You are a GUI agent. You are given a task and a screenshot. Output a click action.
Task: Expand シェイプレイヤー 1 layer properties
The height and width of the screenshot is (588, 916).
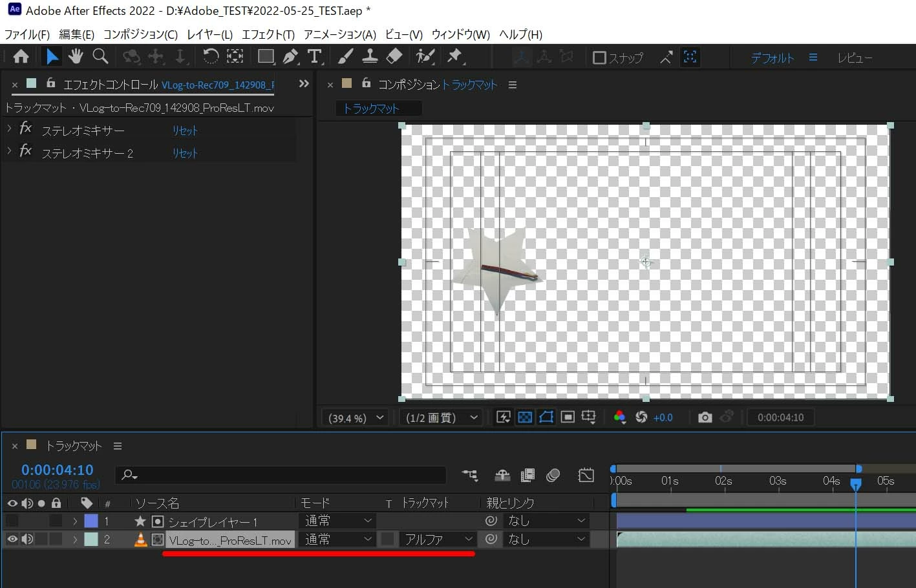[75, 521]
